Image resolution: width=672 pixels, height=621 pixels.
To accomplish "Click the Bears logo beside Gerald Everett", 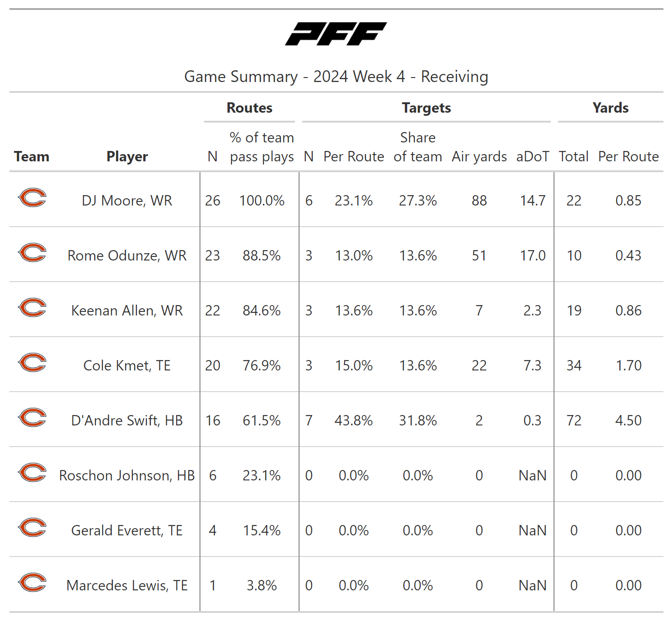I will pyautogui.click(x=32, y=528).
